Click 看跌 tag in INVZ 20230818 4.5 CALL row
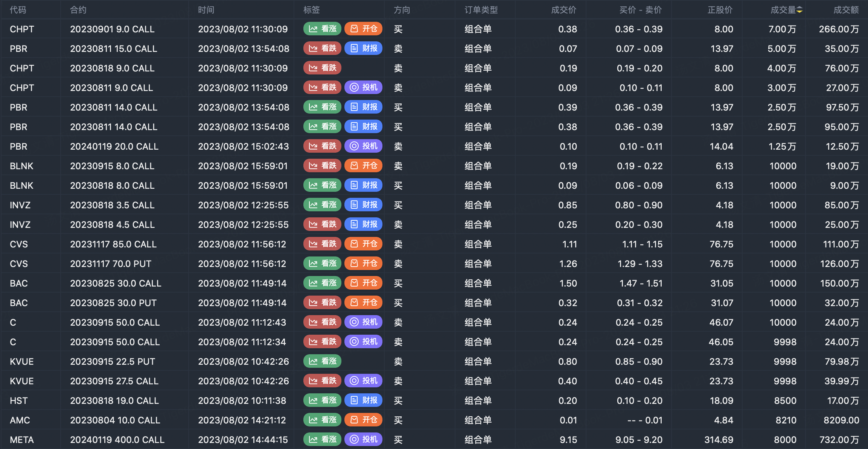Screen dimensions: 868x449 [322, 224]
